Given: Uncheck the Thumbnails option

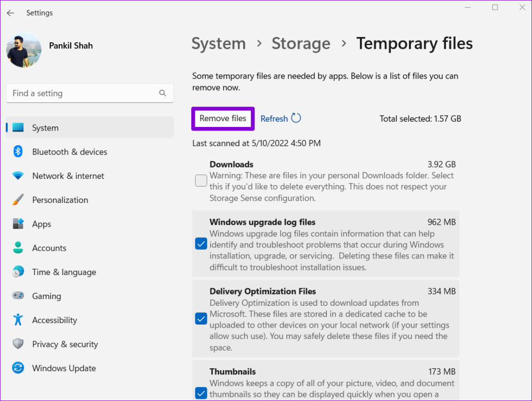Looking at the screenshot, I should [201, 393].
